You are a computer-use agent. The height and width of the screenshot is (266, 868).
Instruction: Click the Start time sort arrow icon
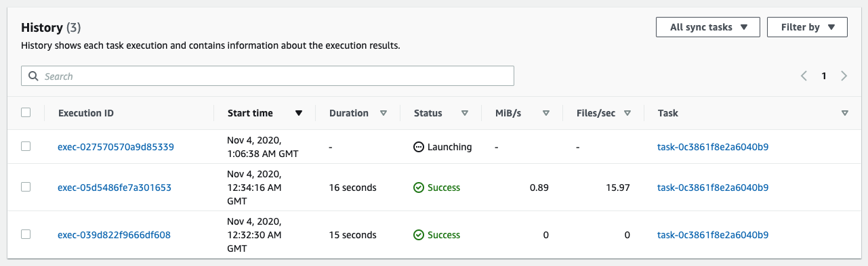(x=299, y=114)
